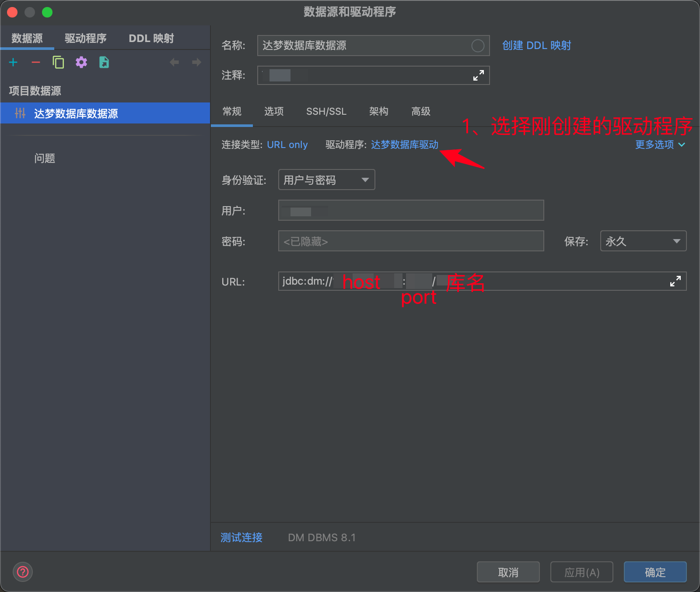The image size is (700, 592).
Task: Click the duplicate data source icon
Action: pos(58,63)
